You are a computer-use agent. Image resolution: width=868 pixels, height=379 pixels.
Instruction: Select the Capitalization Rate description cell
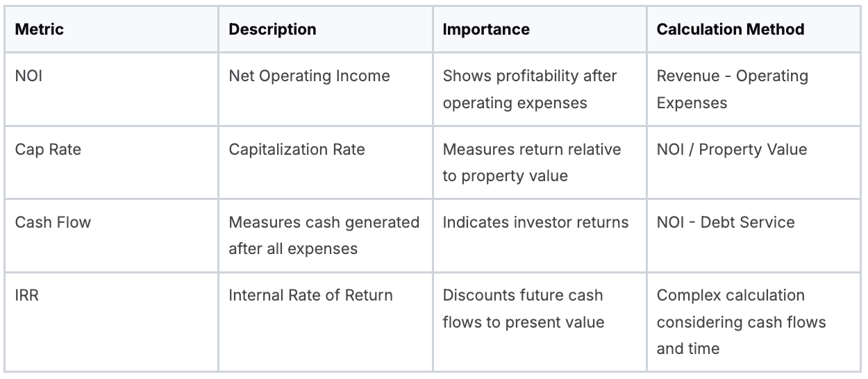297,149
